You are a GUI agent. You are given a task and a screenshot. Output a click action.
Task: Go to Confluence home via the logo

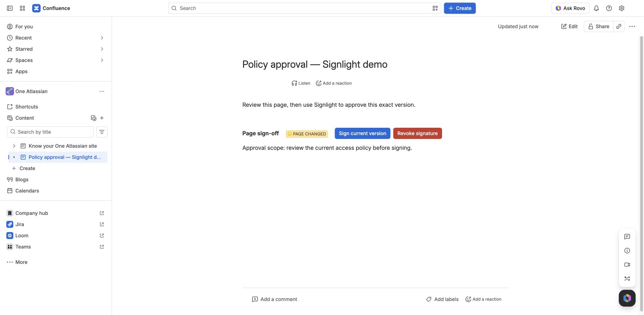coord(51,8)
